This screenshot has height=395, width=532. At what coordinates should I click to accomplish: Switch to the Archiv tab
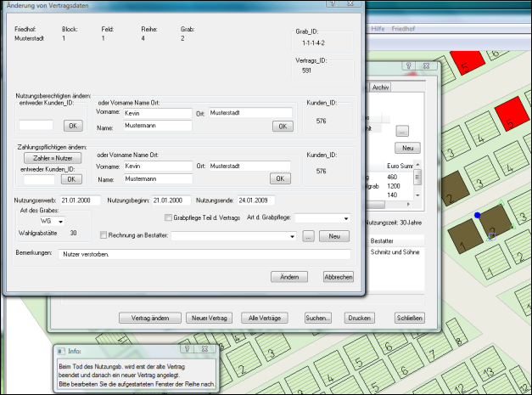[380, 87]
